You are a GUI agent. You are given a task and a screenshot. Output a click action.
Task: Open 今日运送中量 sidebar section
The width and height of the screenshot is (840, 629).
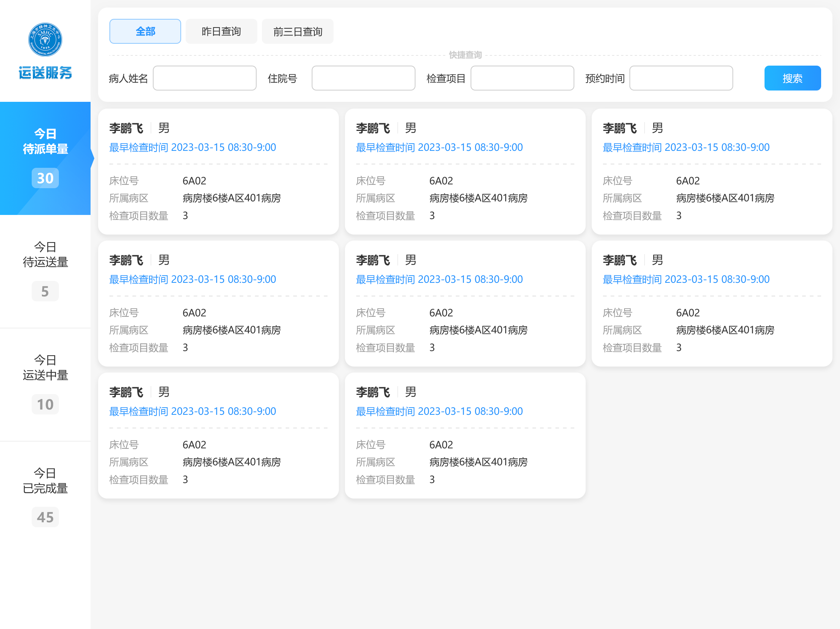point(45,384)
